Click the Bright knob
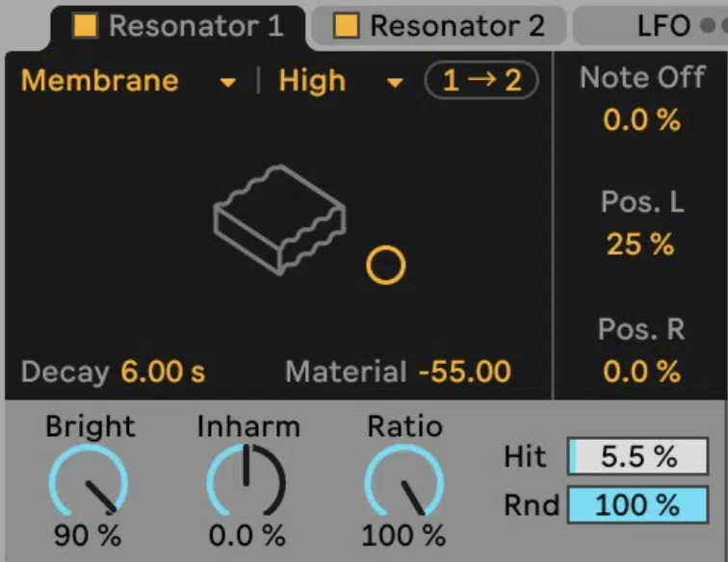This screenshot has height=562, width=728. [89, 481]
